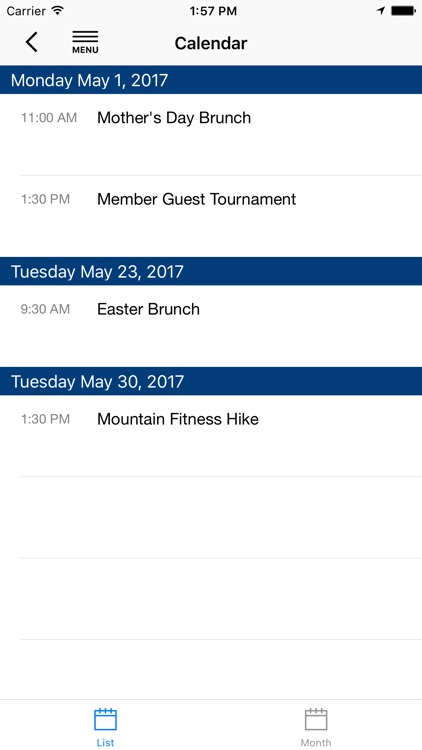Tap the Tuesday May 30, 2017 header
Viewport: 422px width, 750px height.
(211, 381)
